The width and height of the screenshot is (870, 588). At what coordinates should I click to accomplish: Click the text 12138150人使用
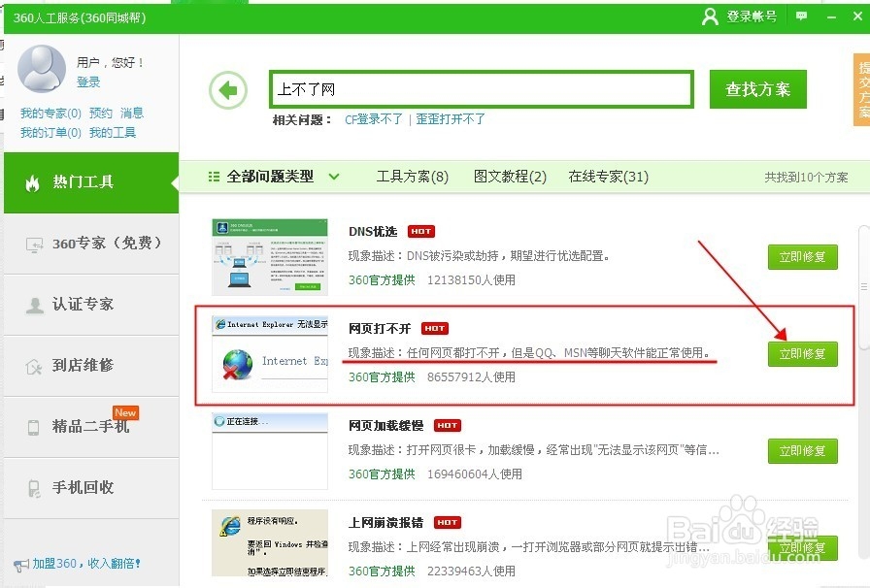(x=471, y=280)
